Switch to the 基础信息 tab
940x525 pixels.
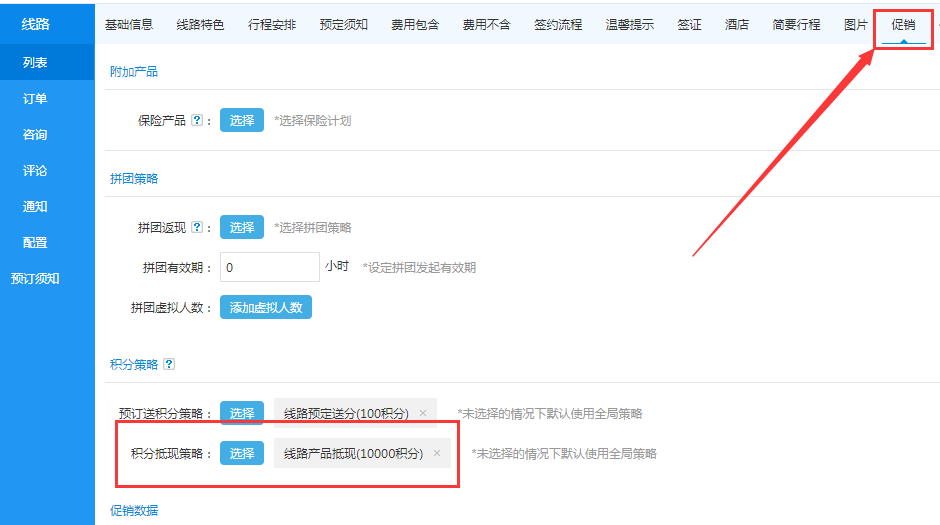[129, 25]
